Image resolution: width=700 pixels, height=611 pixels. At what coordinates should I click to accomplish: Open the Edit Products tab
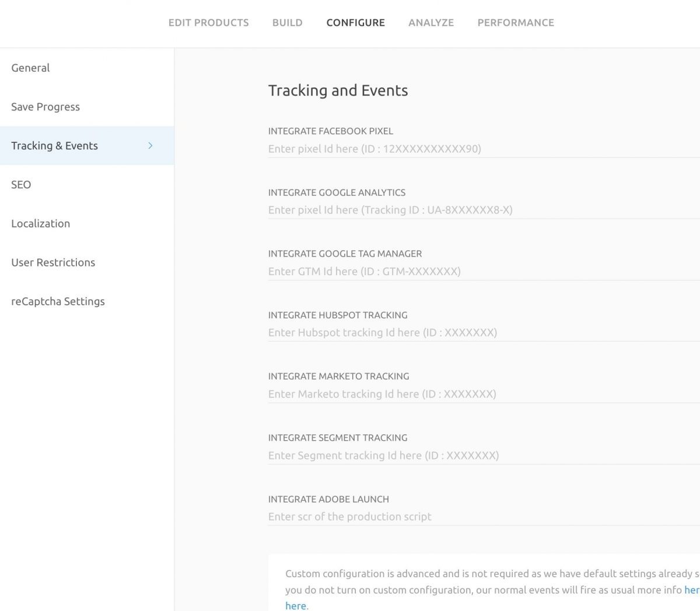pos(208,23)
